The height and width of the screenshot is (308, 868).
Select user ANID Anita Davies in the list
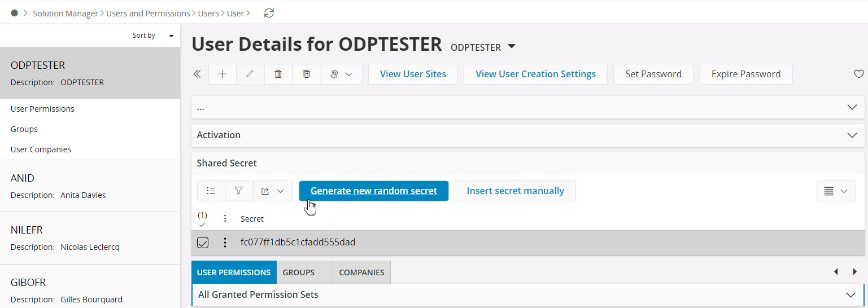(90, 186)
